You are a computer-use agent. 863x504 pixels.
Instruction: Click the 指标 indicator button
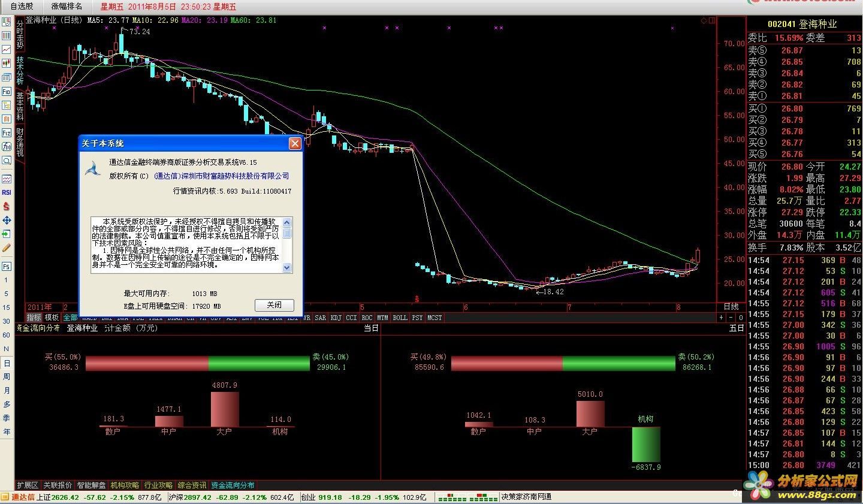coord(34,318)
